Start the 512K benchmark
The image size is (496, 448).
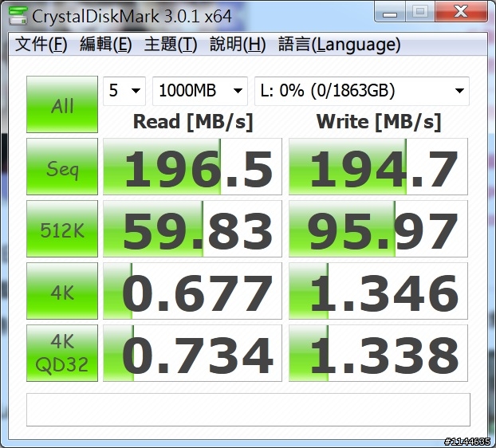pos(62,229)
